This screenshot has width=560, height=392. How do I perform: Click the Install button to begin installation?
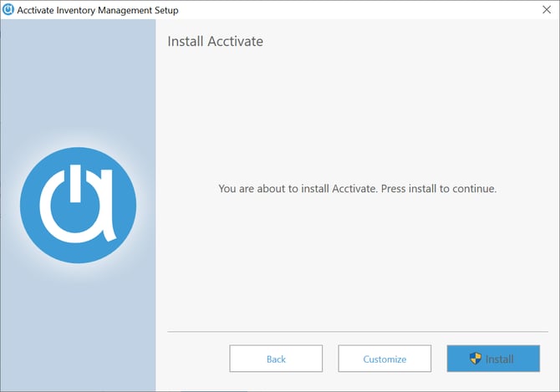click(493, 359)
